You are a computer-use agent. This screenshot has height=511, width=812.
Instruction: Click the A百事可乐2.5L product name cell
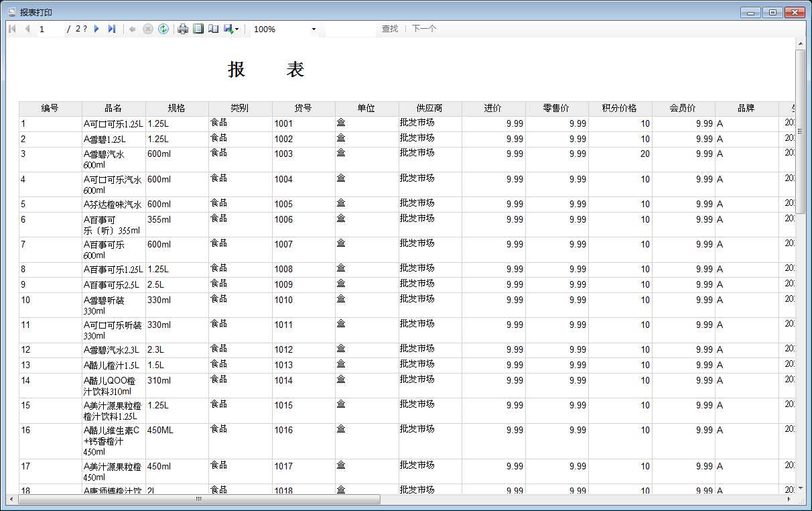coord(113,285)
